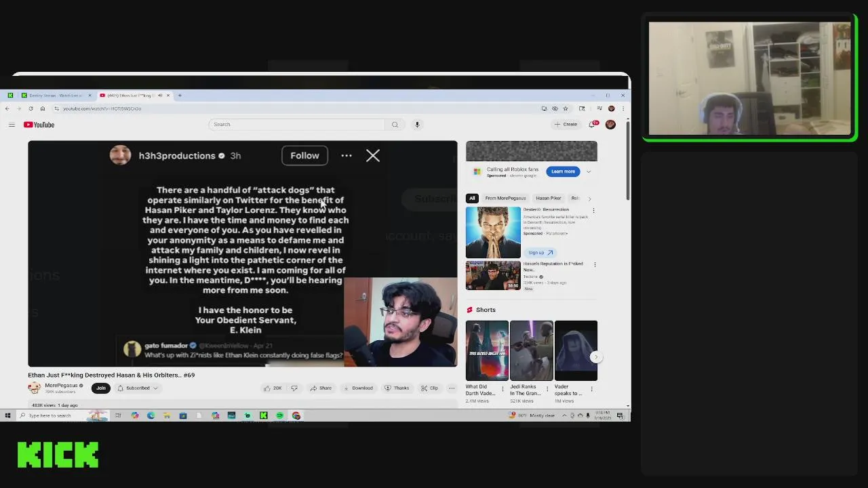Image resolution: width=868 pixels, height=488 pixels.
Task: Open Spotify from the taskbar
Action: [280, 415]
